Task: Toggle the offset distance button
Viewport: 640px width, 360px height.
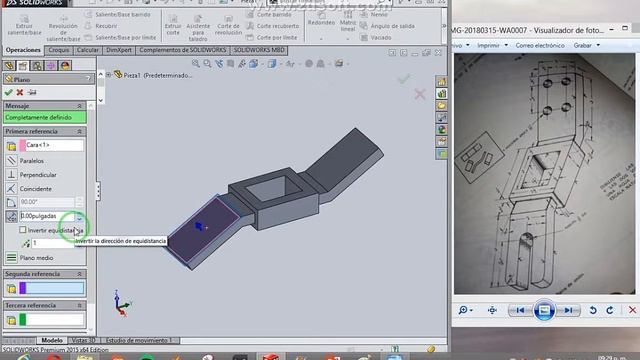Action: pyautogui.click(x=11, y=216)
